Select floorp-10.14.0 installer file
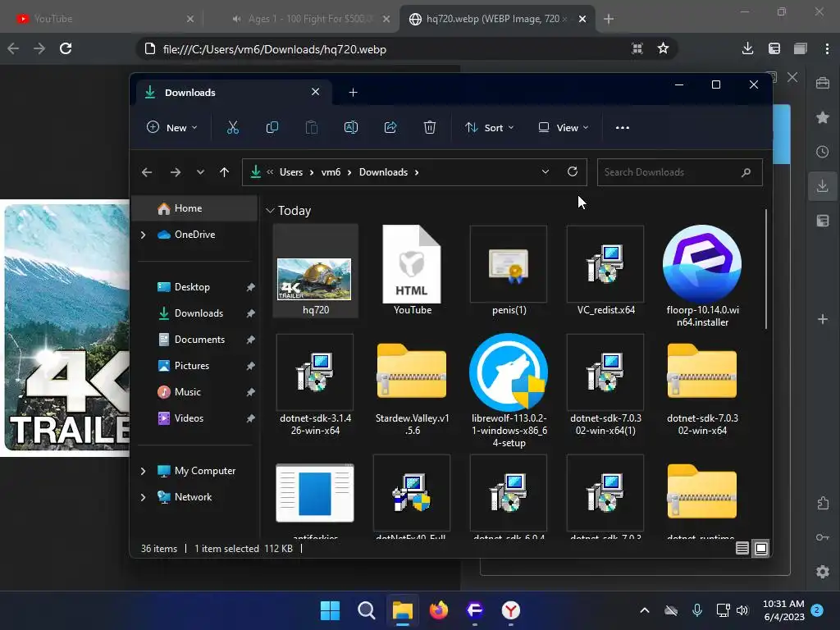Screen dimensions: 840x630 702,276
